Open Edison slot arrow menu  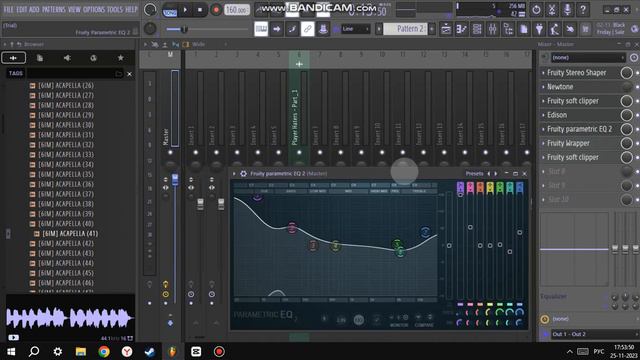tap(543, 115)
